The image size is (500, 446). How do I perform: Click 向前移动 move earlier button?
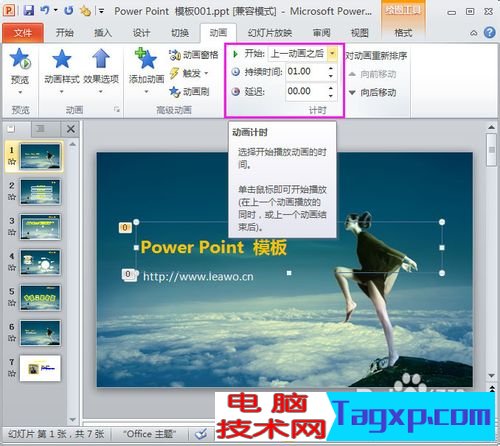[x=373, y=74]
